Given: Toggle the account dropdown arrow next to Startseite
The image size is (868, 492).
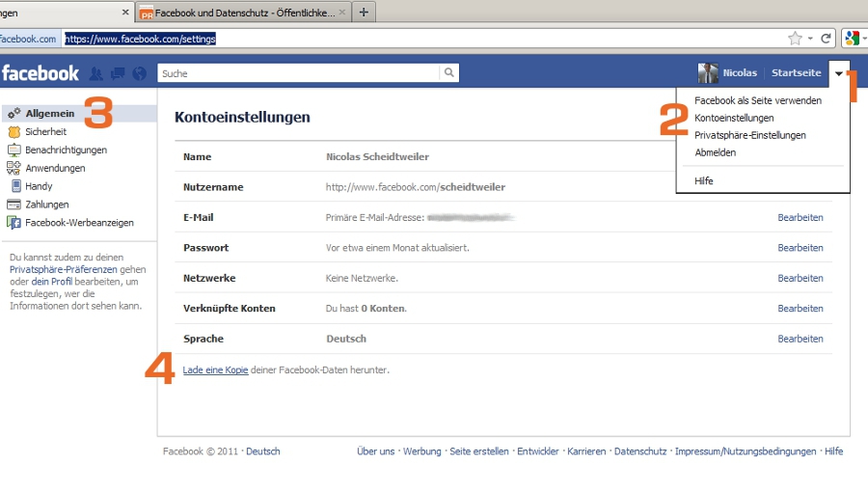Looking at the screenshot, I should tap(839, 73).
